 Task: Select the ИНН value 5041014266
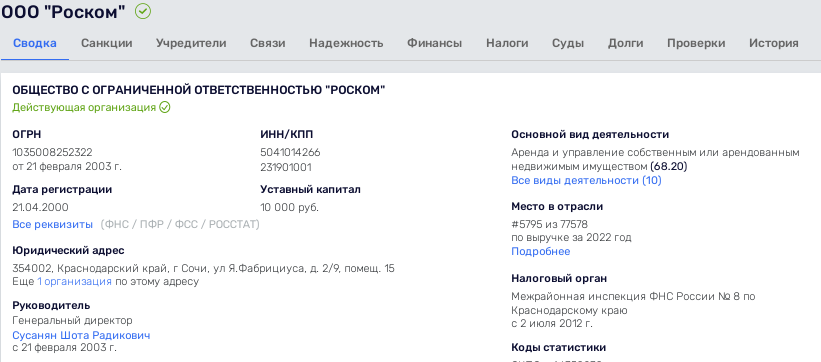(290, 152)
